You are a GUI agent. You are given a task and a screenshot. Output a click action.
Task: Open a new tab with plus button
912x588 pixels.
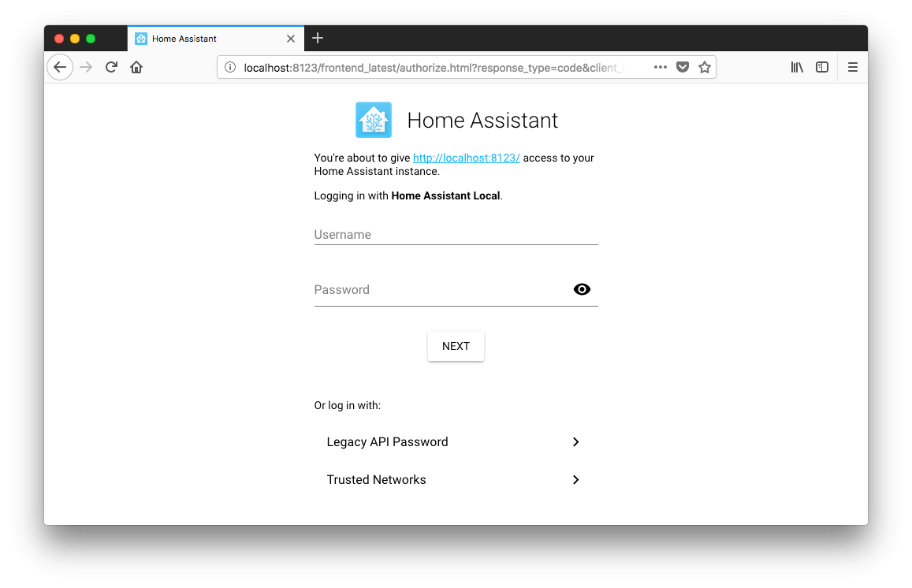[318, 39]
